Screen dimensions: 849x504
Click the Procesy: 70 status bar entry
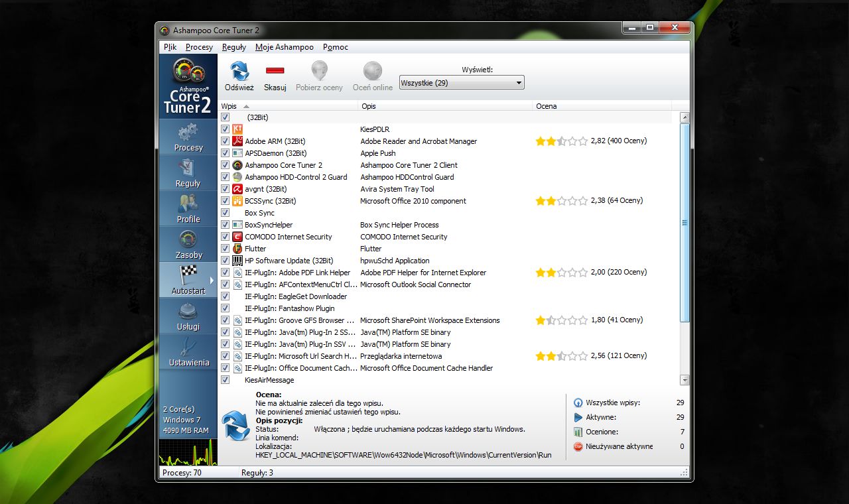point(182,473)
